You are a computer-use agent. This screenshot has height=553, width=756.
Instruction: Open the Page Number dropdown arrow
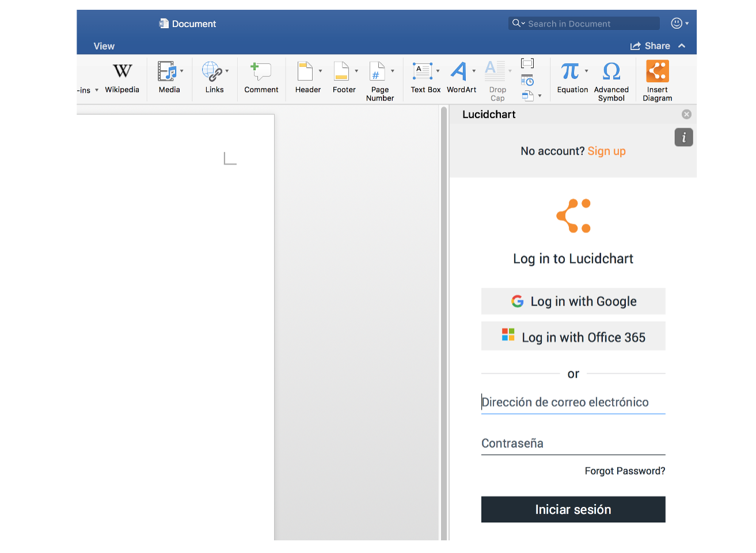pyautogui.click(x=393, y=71)
